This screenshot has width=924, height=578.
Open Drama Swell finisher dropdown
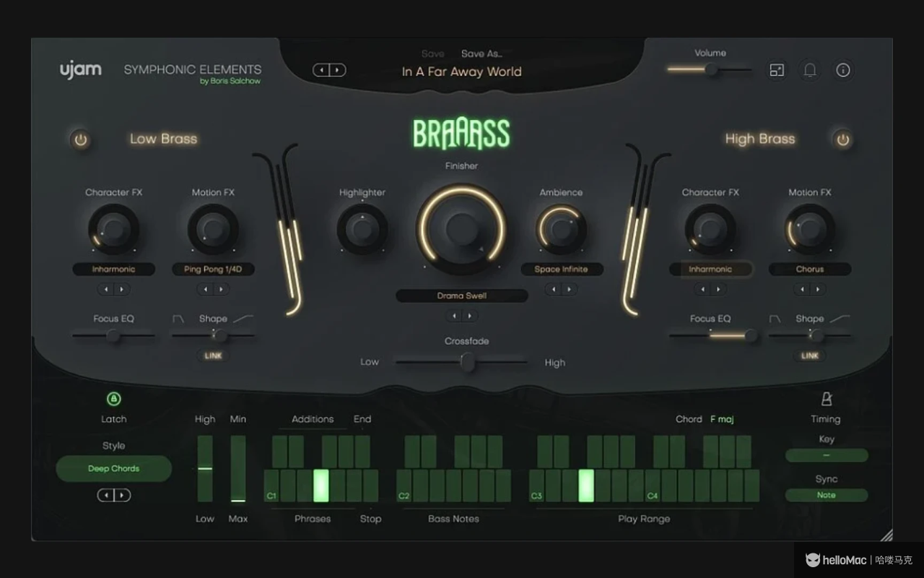(461, 296)
